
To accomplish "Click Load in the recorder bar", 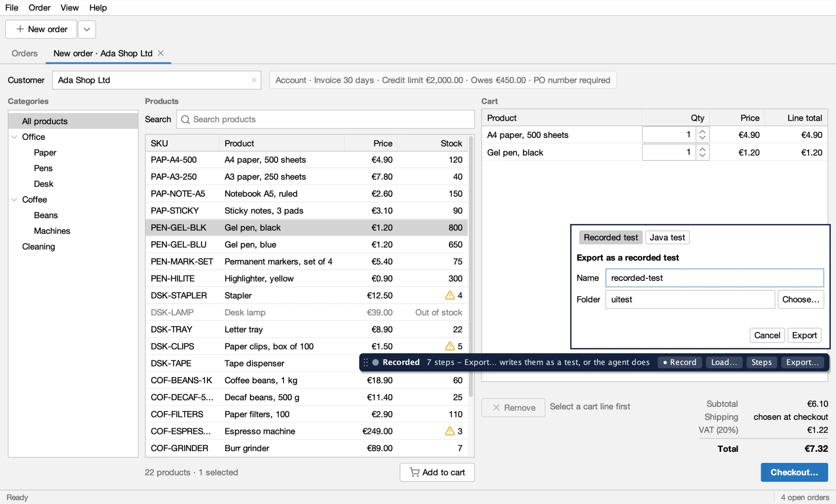I will coord(724,362).
